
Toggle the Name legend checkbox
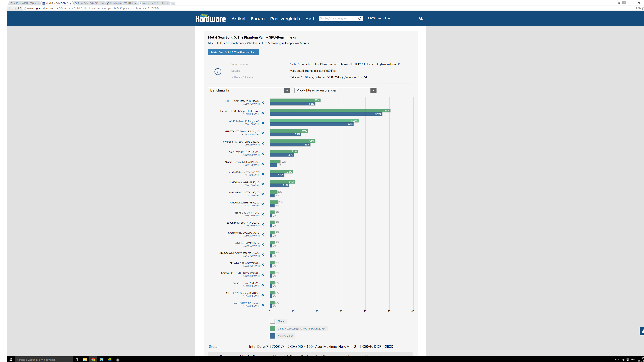272,321
